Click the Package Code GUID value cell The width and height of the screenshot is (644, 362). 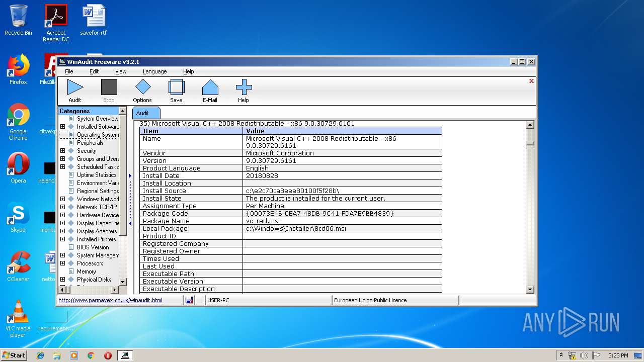click(342, 213)
